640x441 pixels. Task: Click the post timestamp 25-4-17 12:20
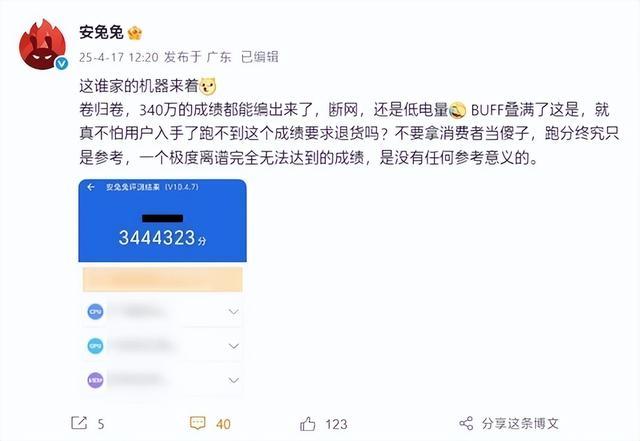[x=119, y=57]
